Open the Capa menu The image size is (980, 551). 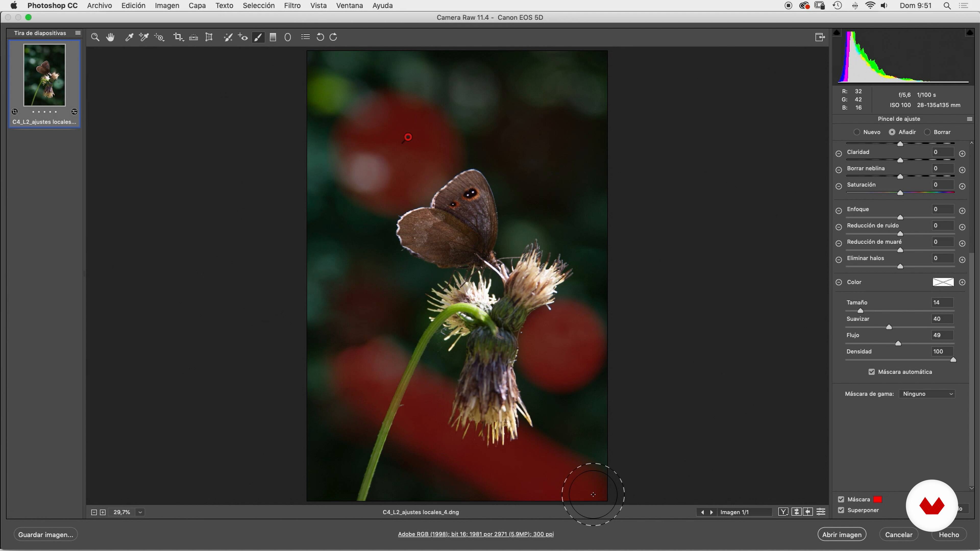pyautogui.click(x=197, y=6)
